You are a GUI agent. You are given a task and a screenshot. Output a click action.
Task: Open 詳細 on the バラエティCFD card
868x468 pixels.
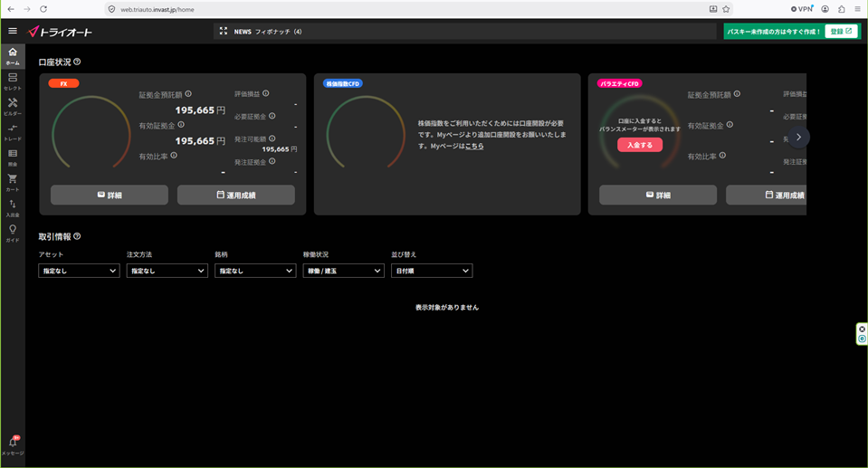click(x=658, y=195)
